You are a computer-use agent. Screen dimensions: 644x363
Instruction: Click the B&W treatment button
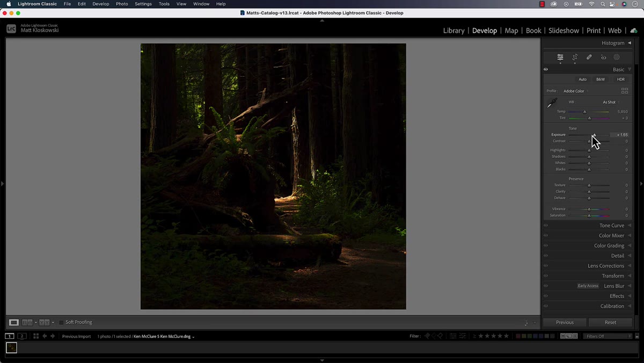coord(601,79)
